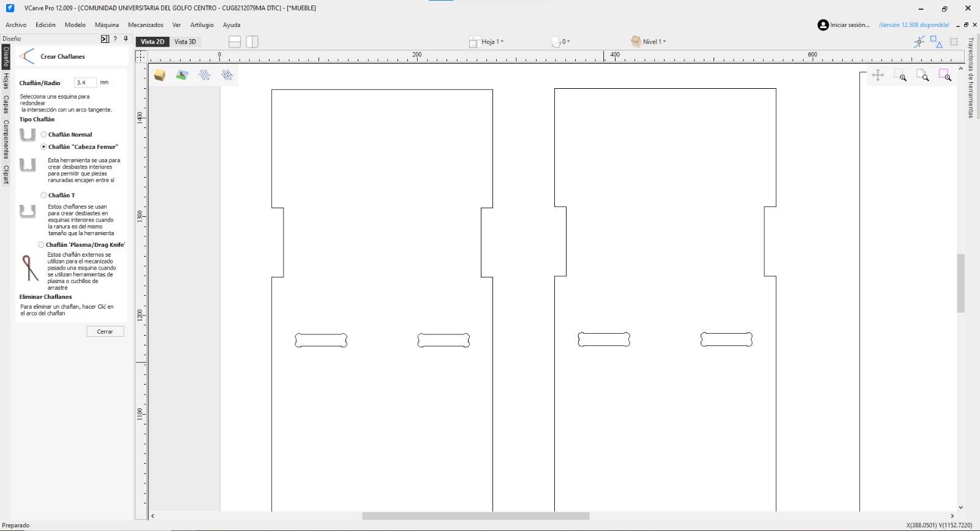Viewport: 980px width, 531px height.
Task: Click the horizontal scrollbar thumb
Action: [x=476, y=516]
